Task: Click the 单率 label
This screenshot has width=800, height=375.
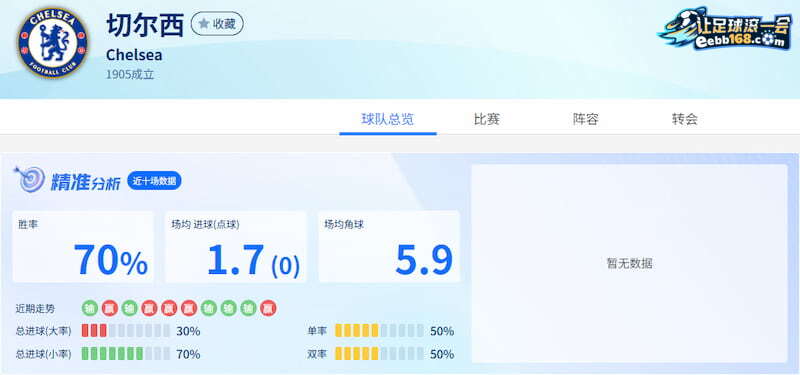Action: click(317, 331)
